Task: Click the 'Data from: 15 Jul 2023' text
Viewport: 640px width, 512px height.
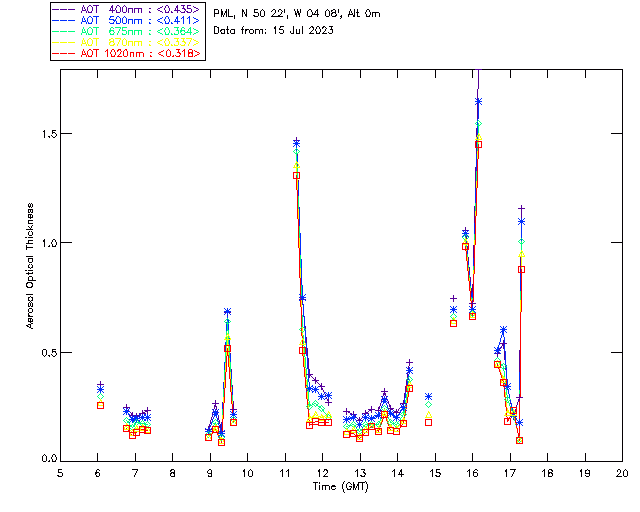Action: click(273, 31)
